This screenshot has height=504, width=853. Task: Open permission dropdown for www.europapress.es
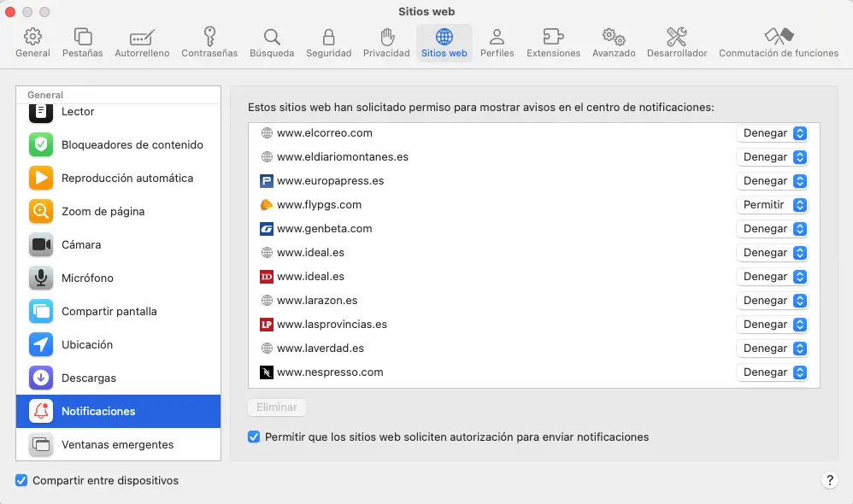(772, 181)
